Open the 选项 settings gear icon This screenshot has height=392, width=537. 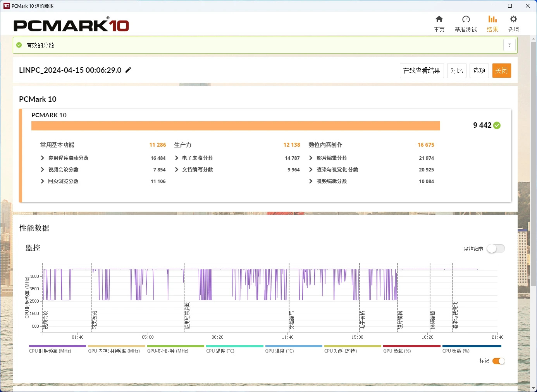pos(513,19)
